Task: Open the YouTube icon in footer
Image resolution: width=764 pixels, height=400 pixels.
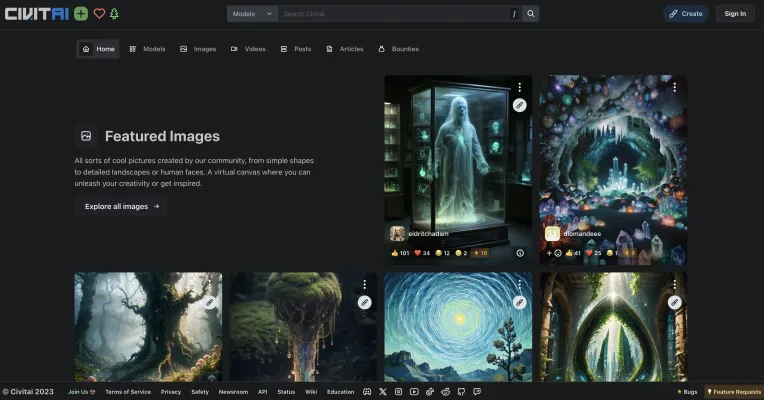Action: (x=414, y=392)
